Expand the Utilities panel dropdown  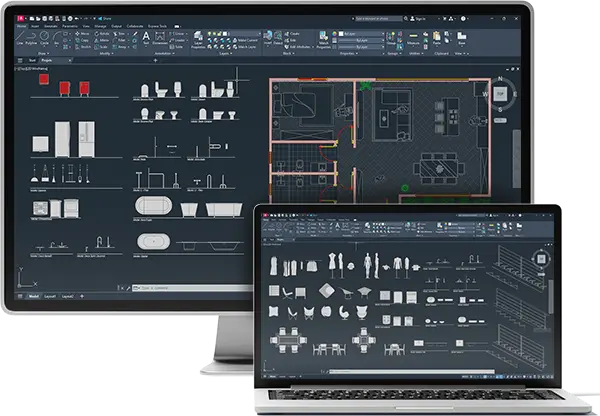point(417,54)
